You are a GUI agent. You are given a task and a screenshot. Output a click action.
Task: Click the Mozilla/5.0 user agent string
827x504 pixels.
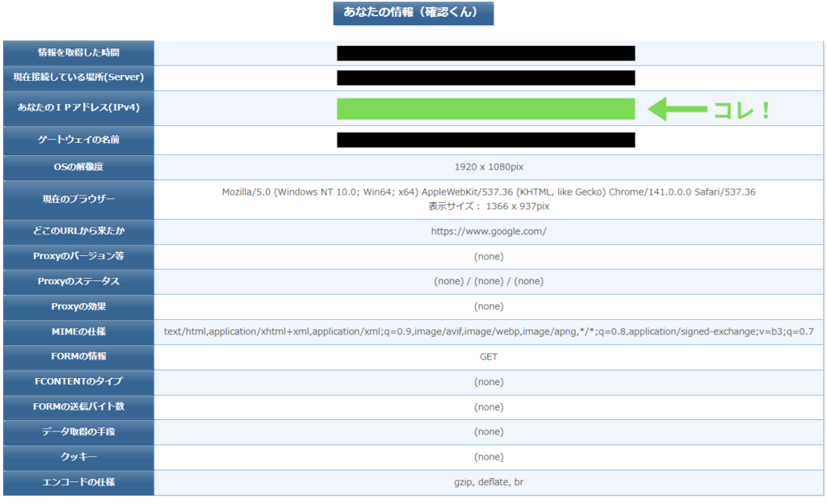(489, 192)
